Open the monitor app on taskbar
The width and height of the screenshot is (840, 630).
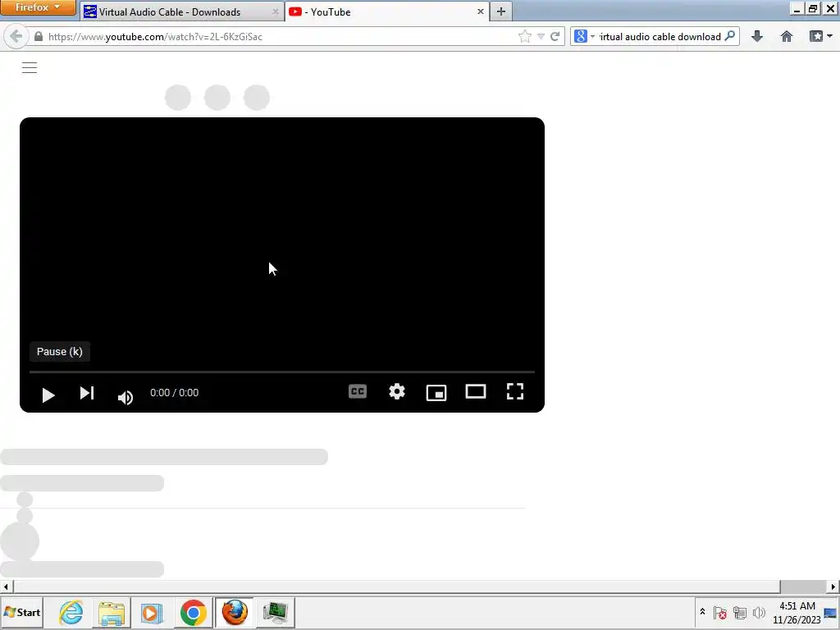click(276, 612)
